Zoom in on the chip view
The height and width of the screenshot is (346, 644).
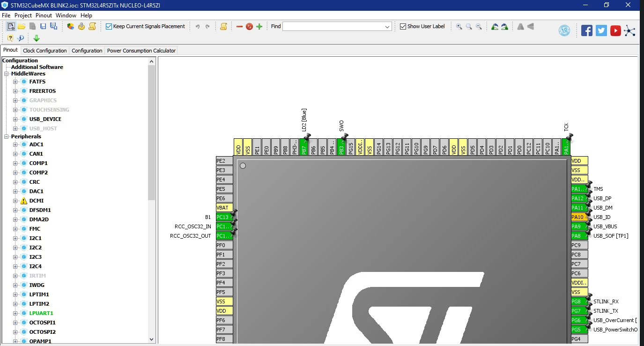pyautogui.click(x=459, y=26)
